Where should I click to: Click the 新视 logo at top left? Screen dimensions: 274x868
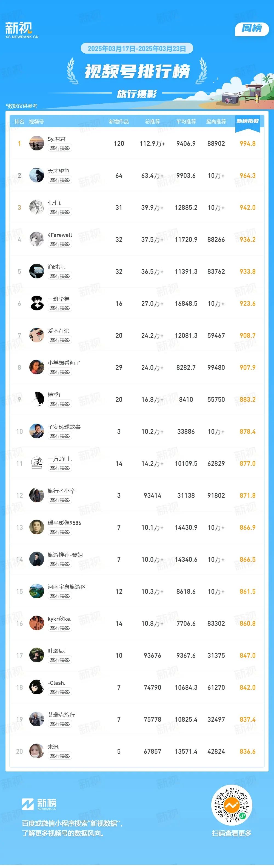[x=22, y=30]
